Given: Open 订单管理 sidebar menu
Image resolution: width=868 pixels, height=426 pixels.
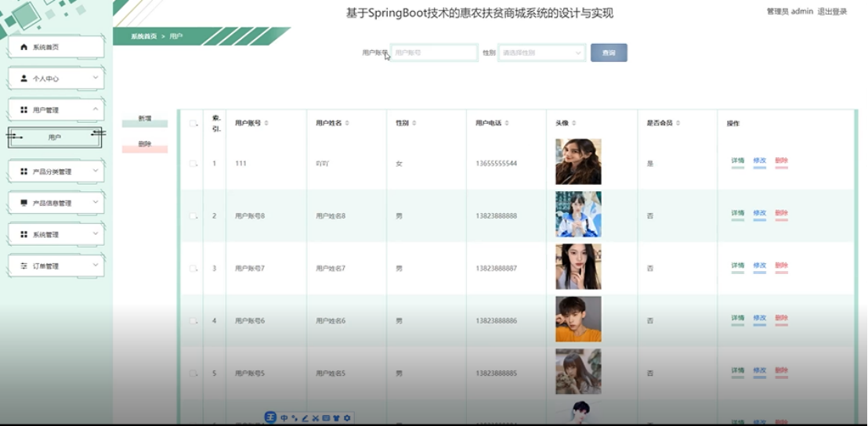Looking at the screenshot, I should 56,266.
